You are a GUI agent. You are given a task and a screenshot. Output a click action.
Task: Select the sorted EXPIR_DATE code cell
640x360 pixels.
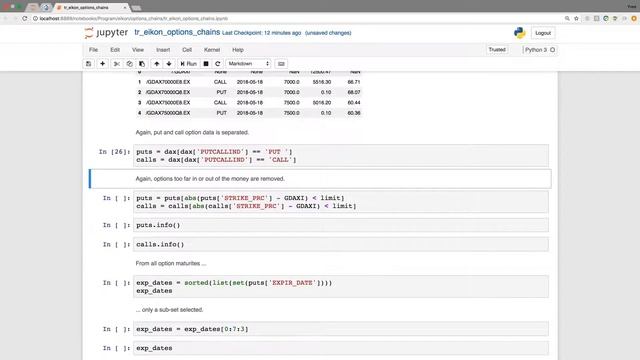point(341,287)
